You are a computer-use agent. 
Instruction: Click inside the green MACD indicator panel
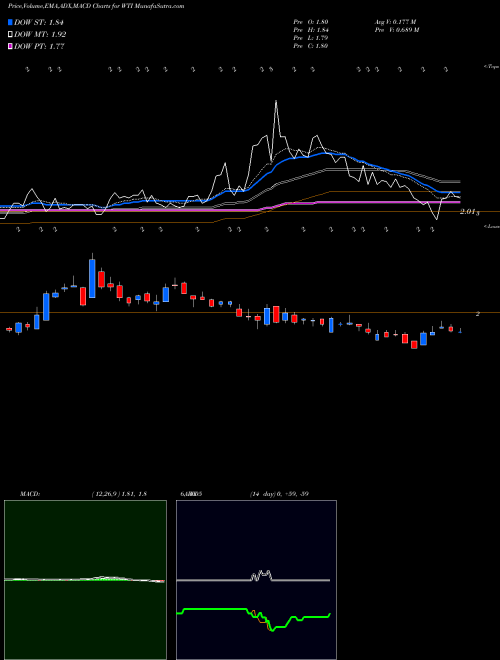point(85,580)
